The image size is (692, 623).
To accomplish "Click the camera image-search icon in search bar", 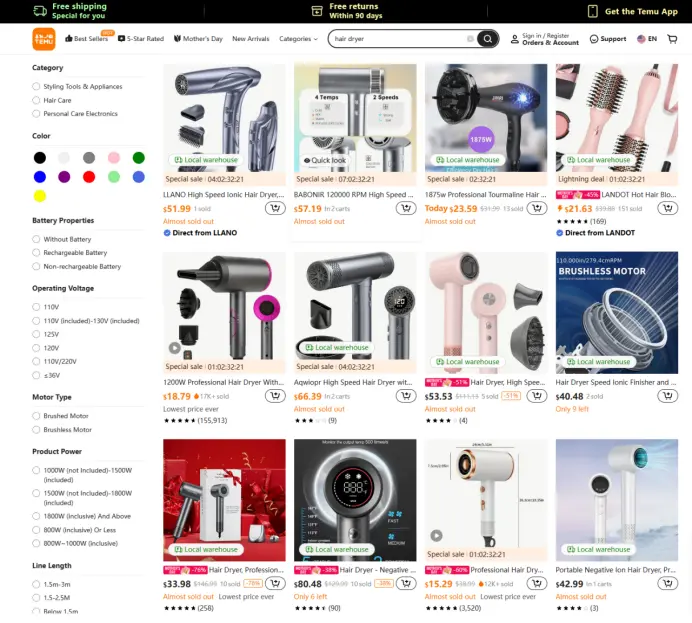I will coord(470,39).
